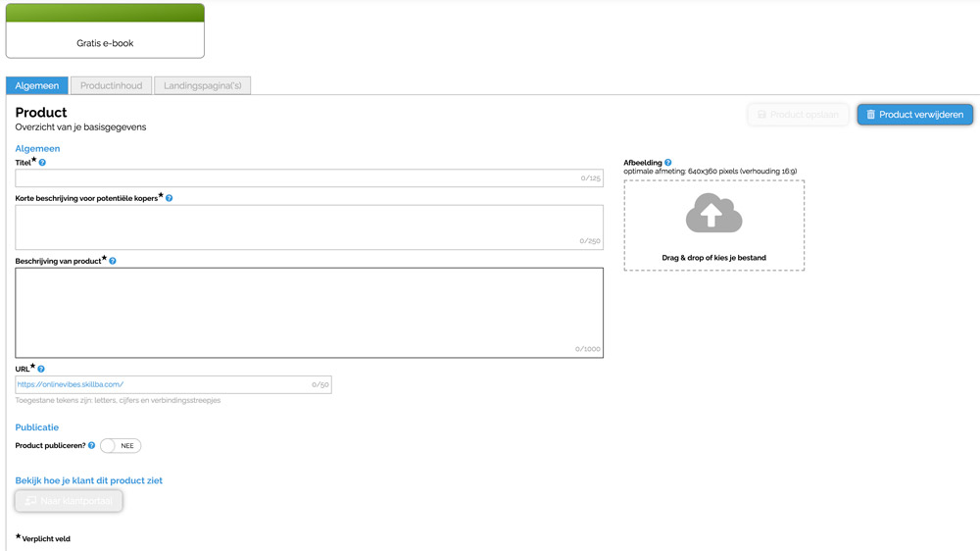
Task: Click the help icon next to URL
Action: [41, 369]
